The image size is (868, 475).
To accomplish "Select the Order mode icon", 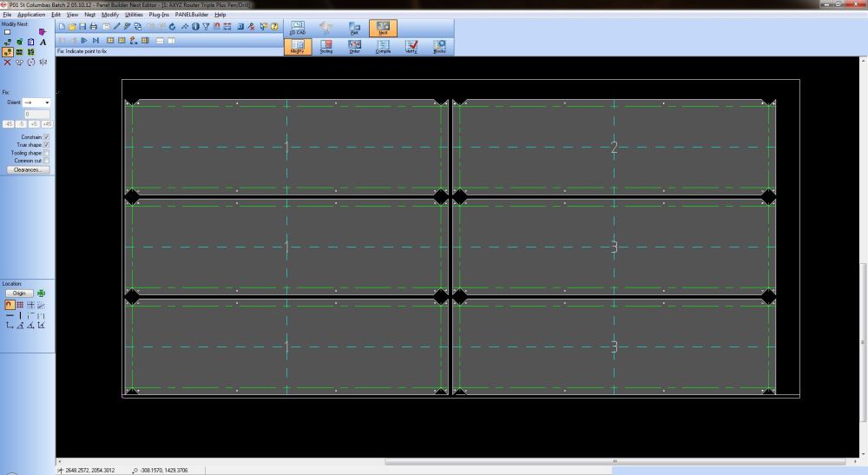I will tap(354, 47).
